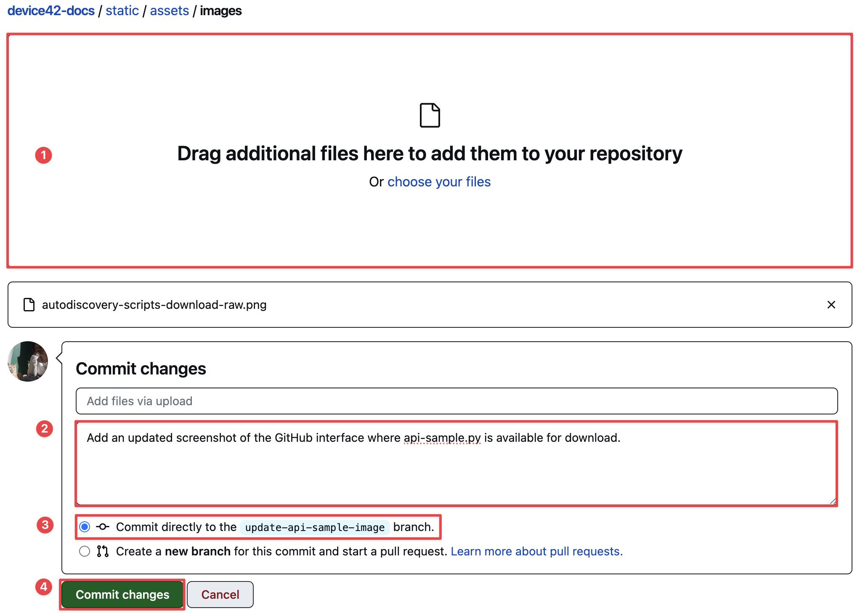Click the red numbered marker 3
Screen dimensions: 860x616
click(x=45, y=525)
